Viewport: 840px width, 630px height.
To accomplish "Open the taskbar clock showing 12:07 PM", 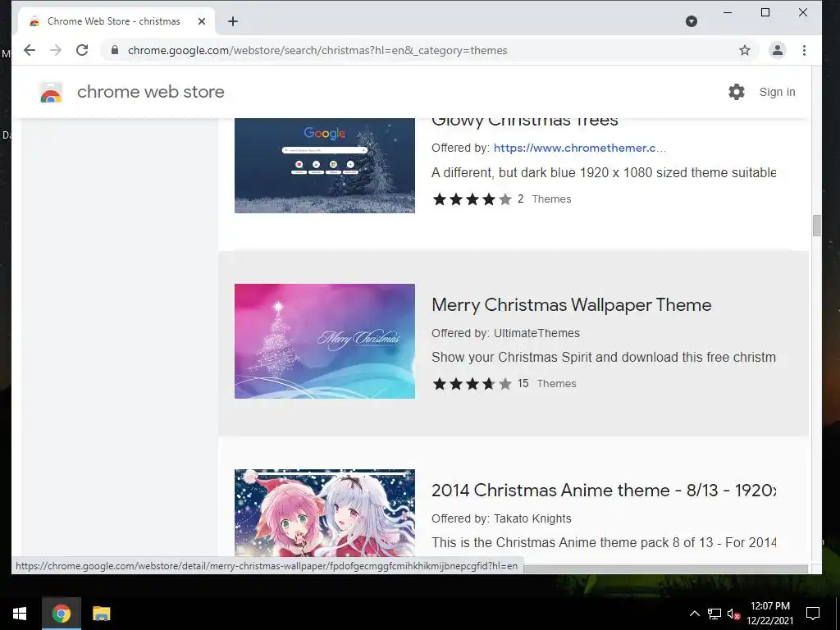I will coord(769,614).
